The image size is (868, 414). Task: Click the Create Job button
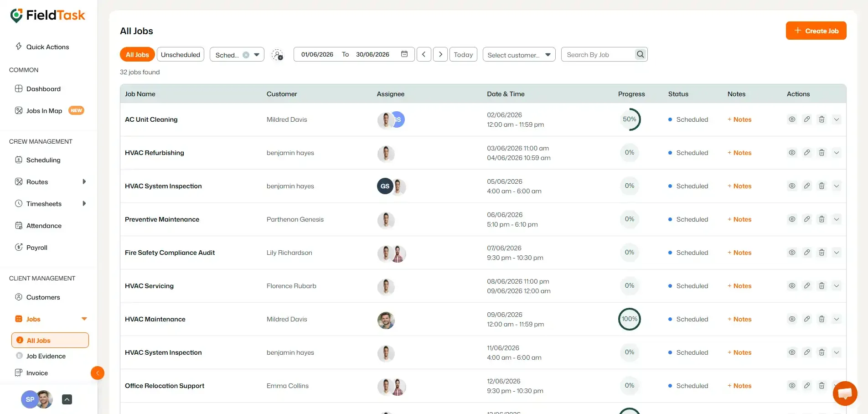816,31
